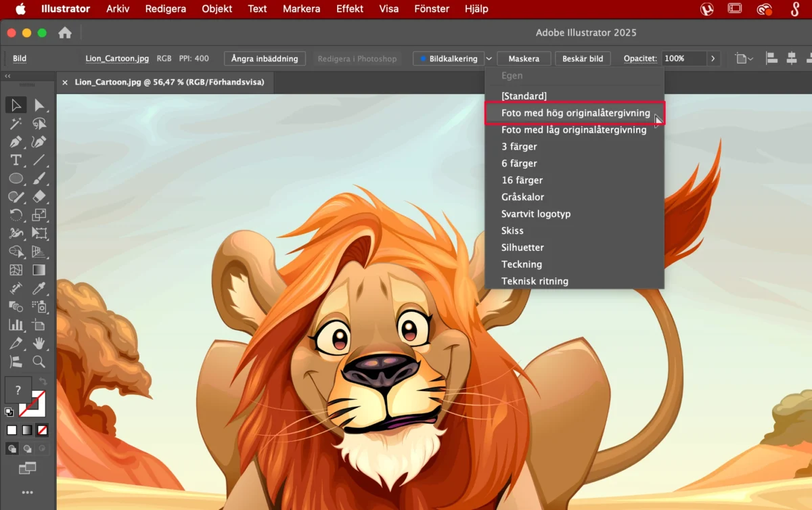Select the Eraser tool
This screenshot has width=812, height=510.
tap(39, 197)
